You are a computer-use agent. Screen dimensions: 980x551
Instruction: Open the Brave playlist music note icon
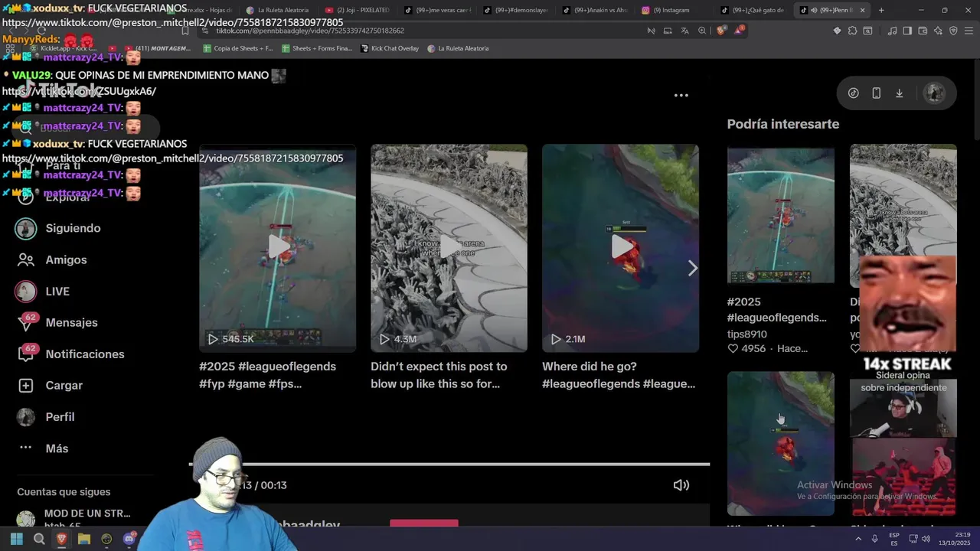[x=892, y=31]
